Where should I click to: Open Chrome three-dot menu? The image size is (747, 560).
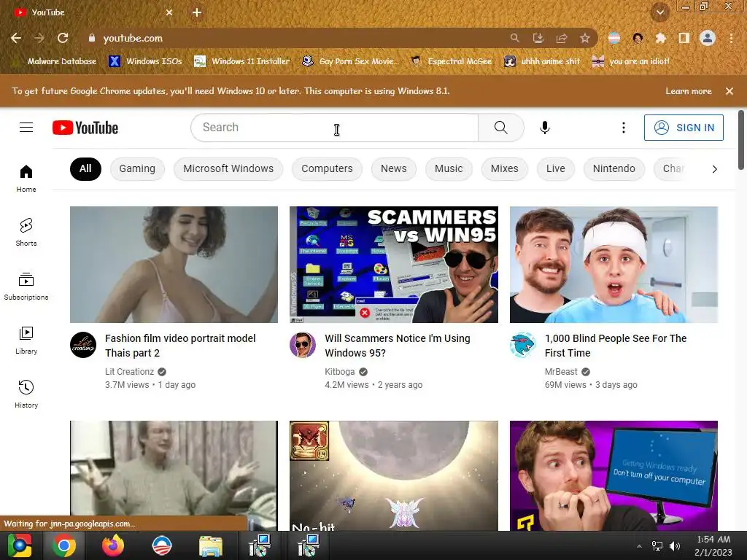[x=731, y=38]
